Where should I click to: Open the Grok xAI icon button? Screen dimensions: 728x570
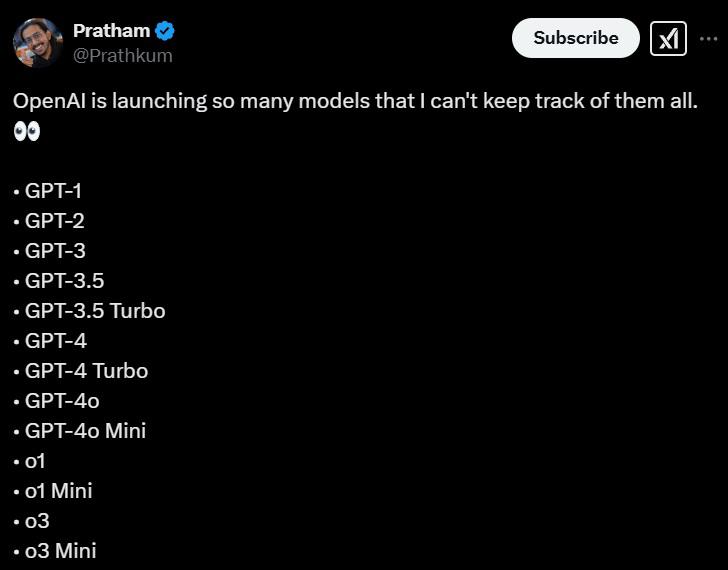pos(667,39)
